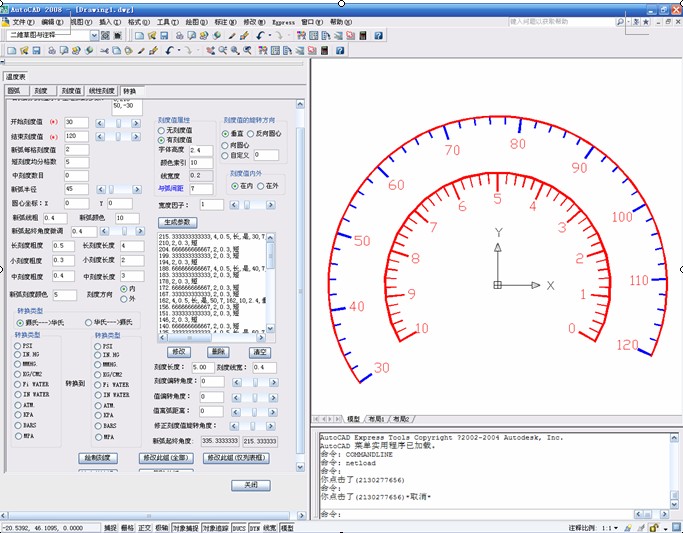Viewport: 683px width, 533px height.
Task: Click the Cut scissors icon in the second toolbar row
Action: (103, 50)
